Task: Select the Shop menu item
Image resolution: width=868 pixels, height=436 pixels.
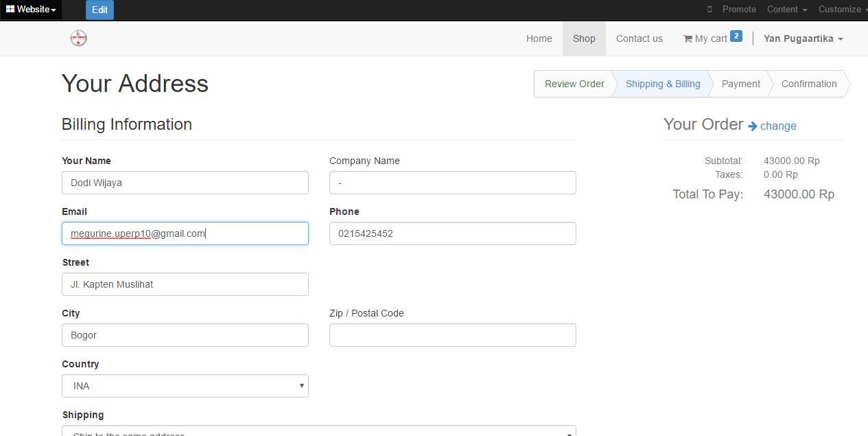Action: pyautogui.click(x=584, y=38)
